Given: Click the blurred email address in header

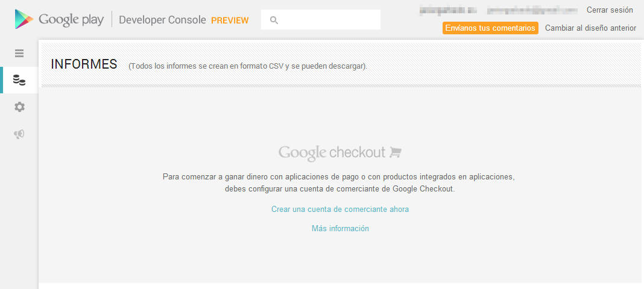Looking at the screenshot, I should (531, 10).
